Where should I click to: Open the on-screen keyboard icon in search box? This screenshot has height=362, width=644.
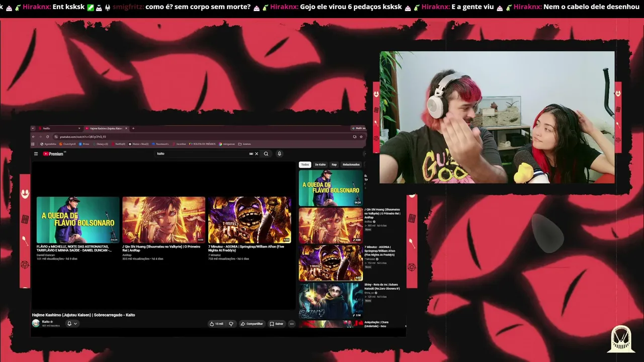click(x=251, y=154)
